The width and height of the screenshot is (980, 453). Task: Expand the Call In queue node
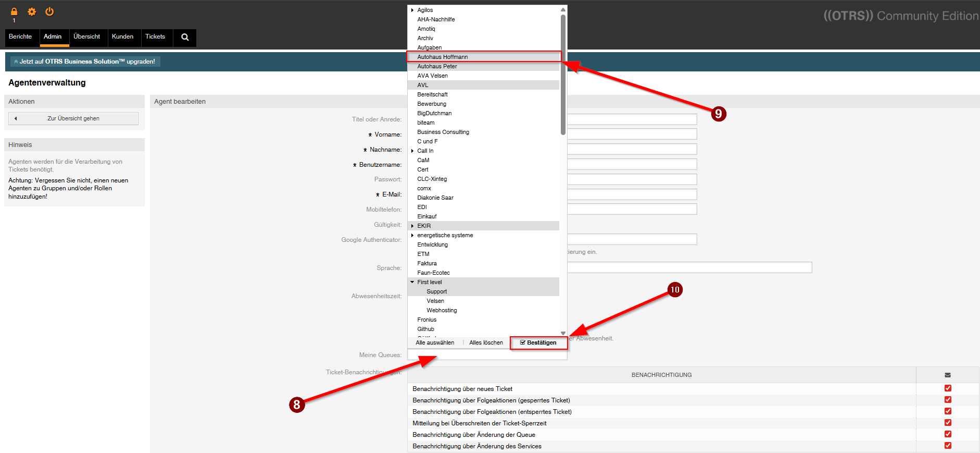click(x=412, y=151)
